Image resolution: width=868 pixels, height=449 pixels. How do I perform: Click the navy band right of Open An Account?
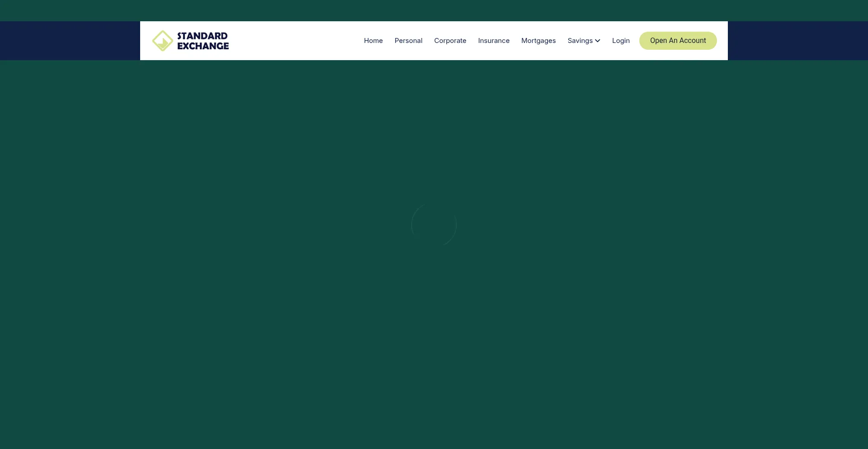(798, 41)
